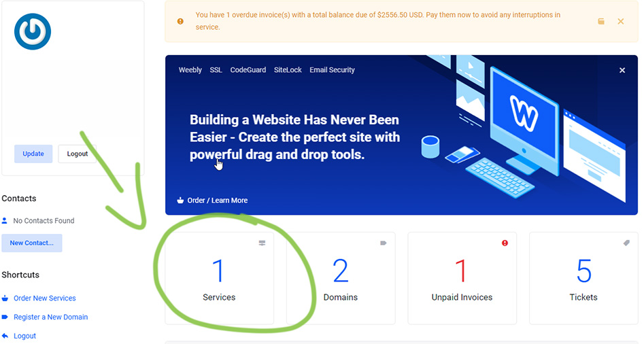Viewport: 644px width, 344px height.
Task: Select the SiteLock banner tab
Action: coord(288,70)
